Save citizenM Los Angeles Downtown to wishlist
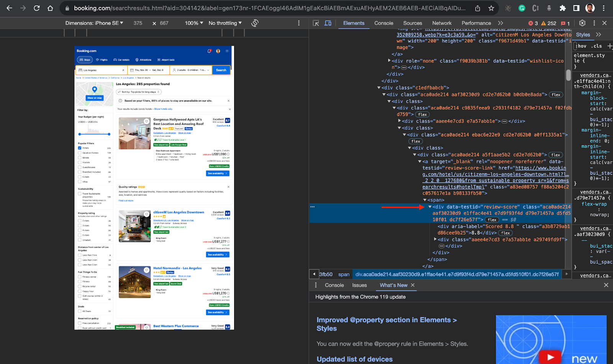This screenshot has width=613, height=364. point(146,214)
